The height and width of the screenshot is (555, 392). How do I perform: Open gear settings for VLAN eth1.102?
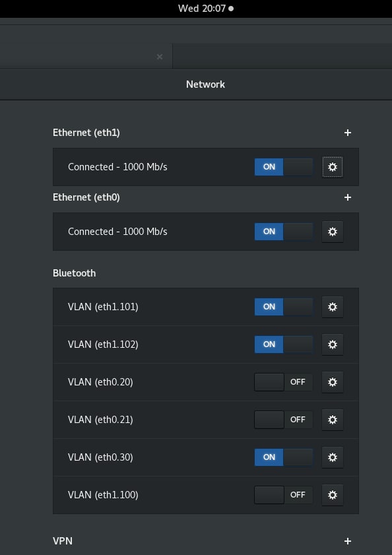coord(332,344)
